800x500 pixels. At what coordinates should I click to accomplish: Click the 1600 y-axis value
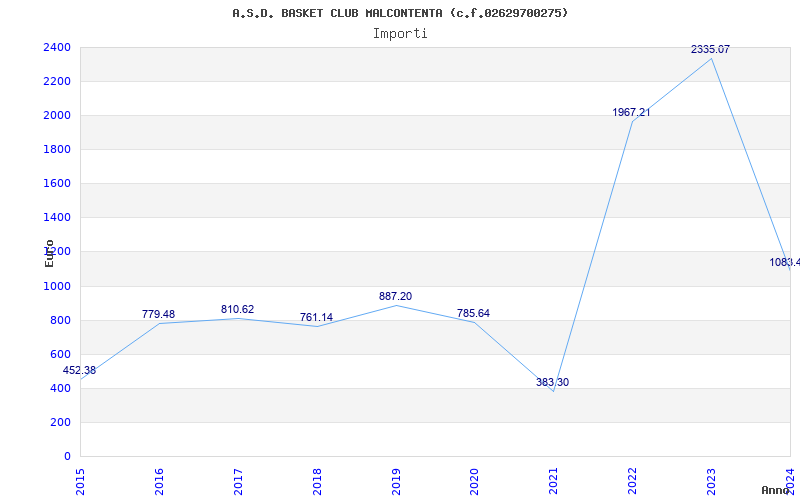click(57, 184)
